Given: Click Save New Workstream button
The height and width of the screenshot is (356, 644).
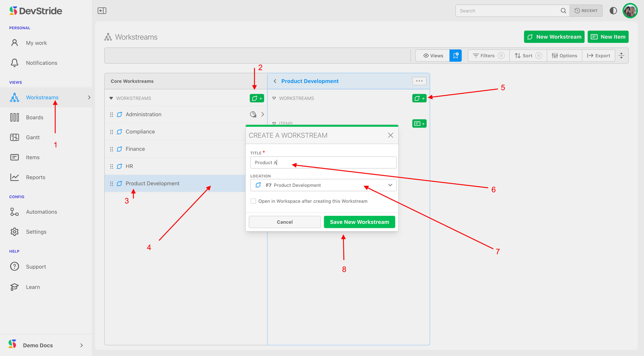Looking at the screenshot, I should click(x=359, y=222).
